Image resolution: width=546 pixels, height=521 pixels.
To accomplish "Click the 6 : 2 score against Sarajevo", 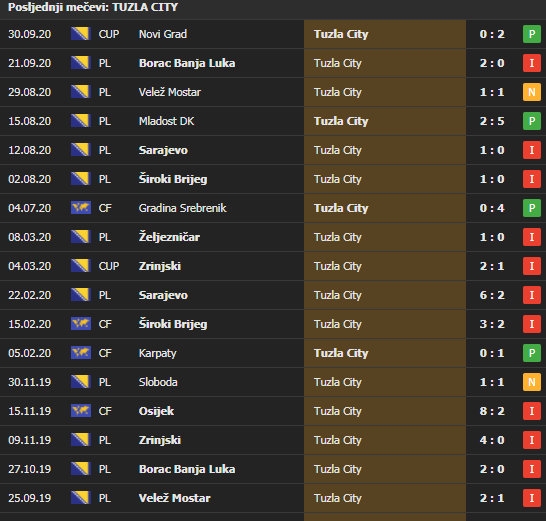I will (x=492, y=295).
